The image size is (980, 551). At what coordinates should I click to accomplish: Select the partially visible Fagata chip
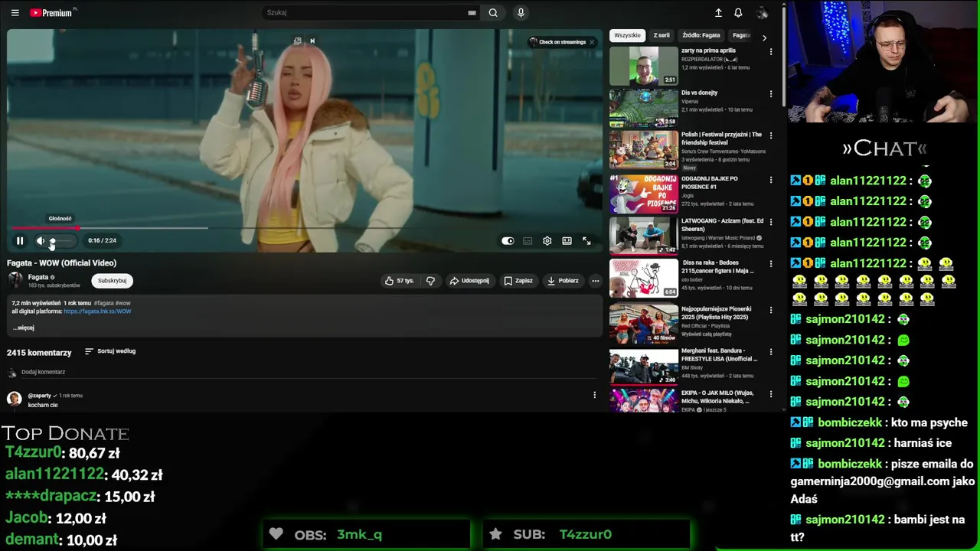741,35
